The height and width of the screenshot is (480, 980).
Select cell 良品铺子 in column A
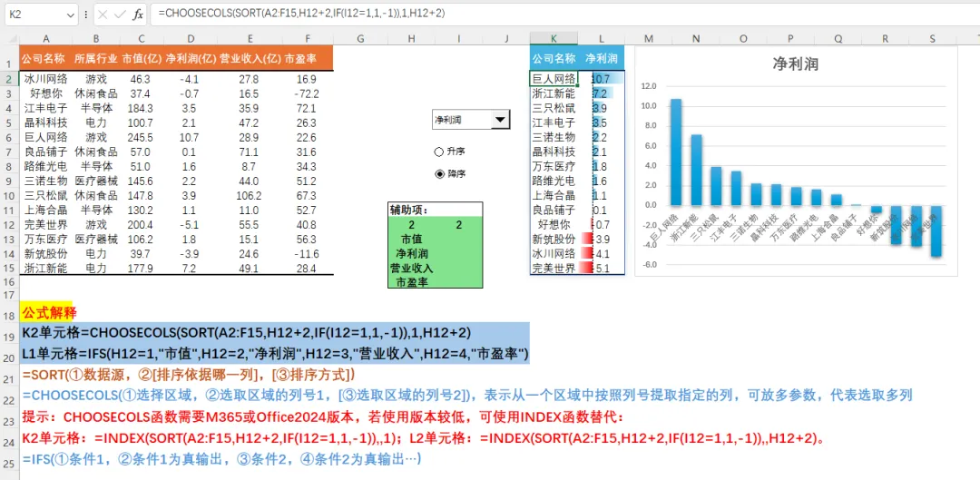click(x=45, y=152)
